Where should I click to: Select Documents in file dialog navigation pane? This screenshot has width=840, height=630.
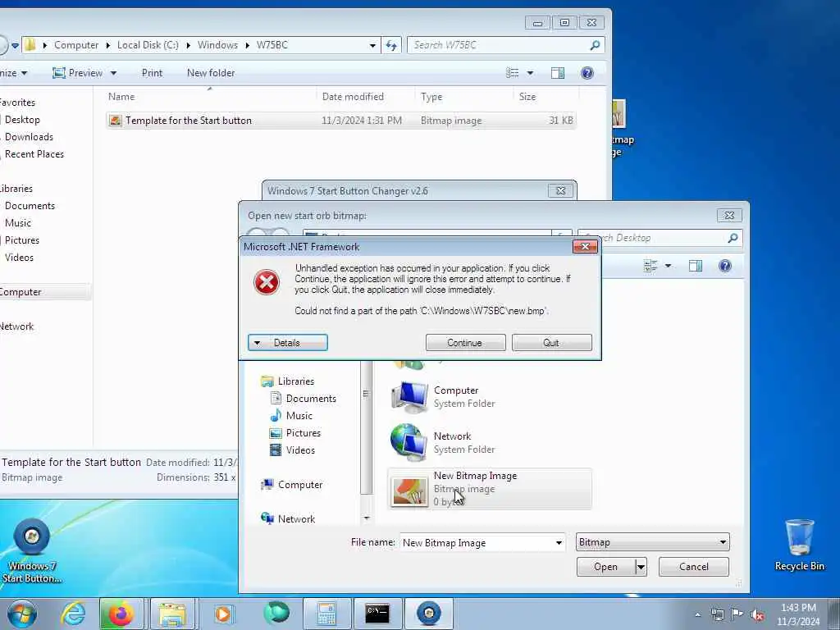tap(311, 399)
